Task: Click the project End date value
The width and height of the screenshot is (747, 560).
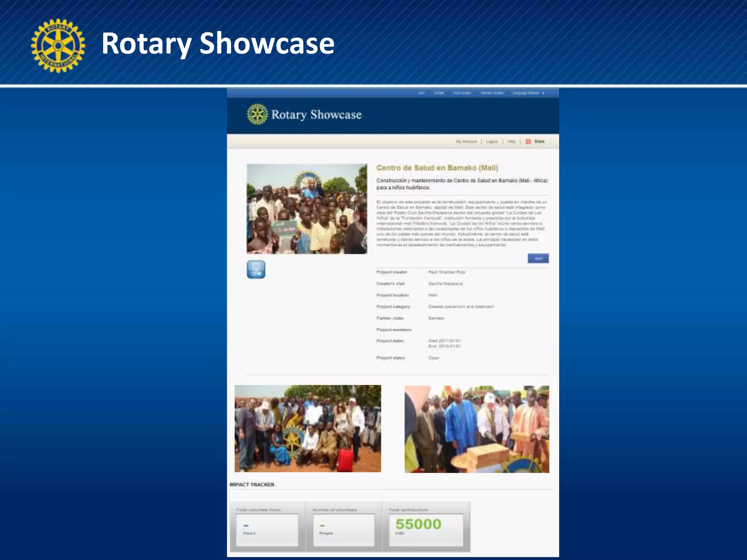Action: click(445, 346)
